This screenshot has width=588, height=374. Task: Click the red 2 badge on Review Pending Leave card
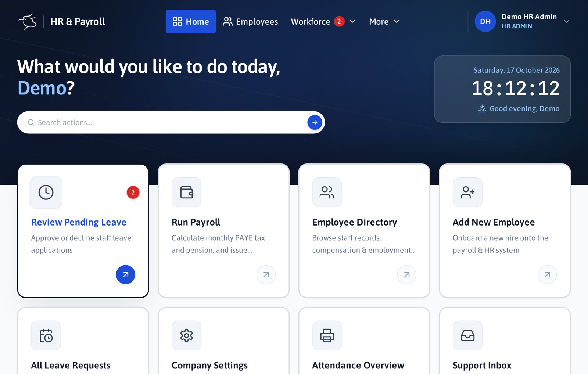[x=133, y=192]
